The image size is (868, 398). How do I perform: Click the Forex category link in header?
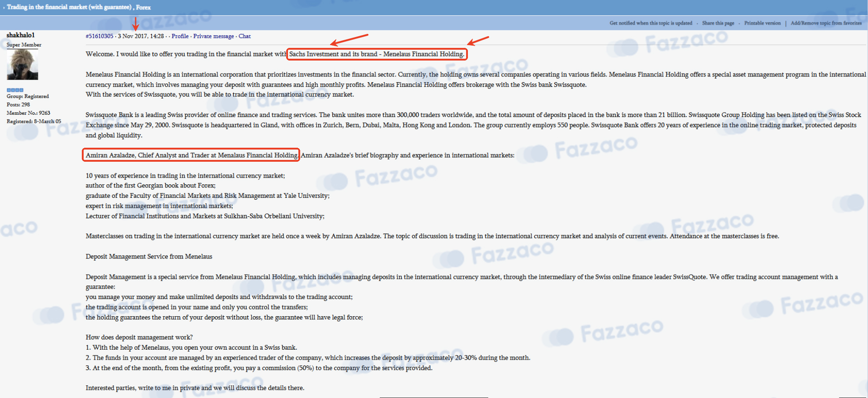143,7
